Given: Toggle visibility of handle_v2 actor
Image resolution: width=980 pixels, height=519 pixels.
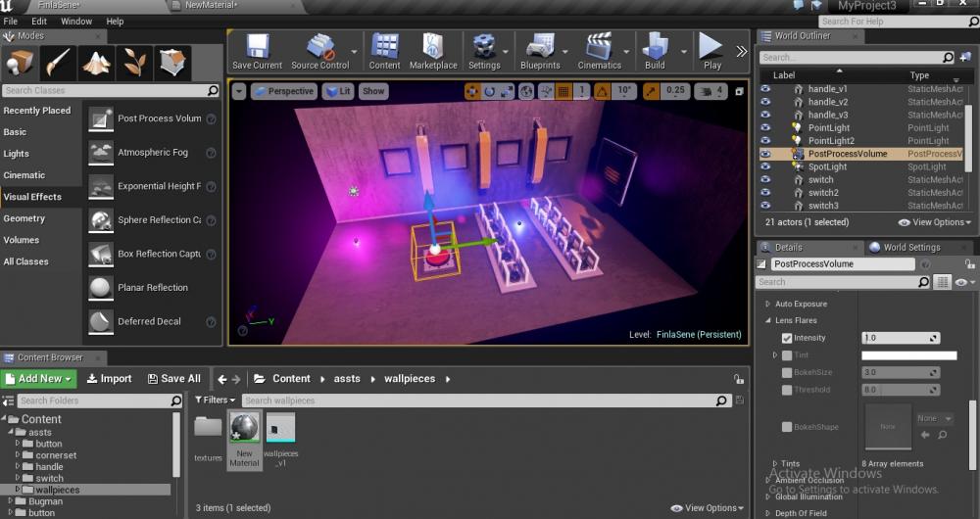Looking at the screenshot, I should click(x=765, y=102).
